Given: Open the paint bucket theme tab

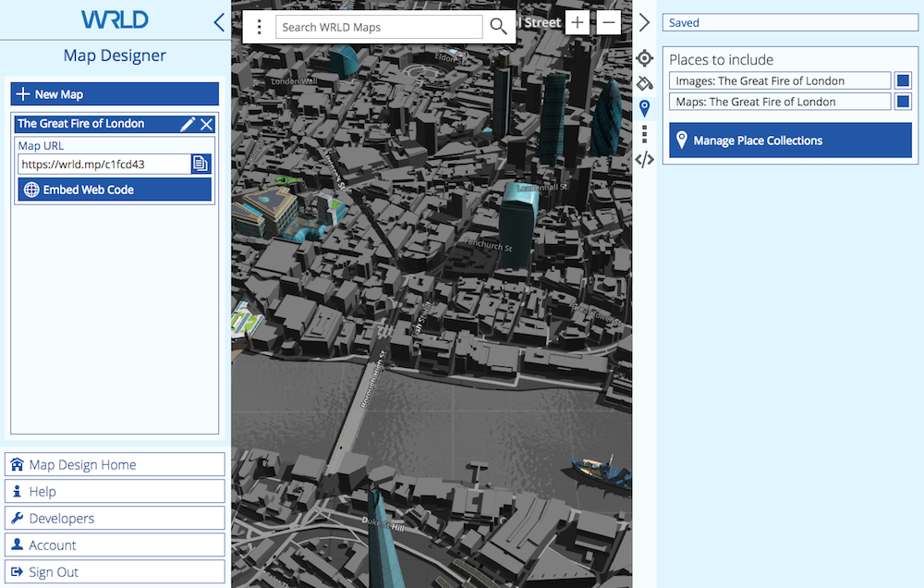Looking at the screenshot, I should [x=645, y=84].
